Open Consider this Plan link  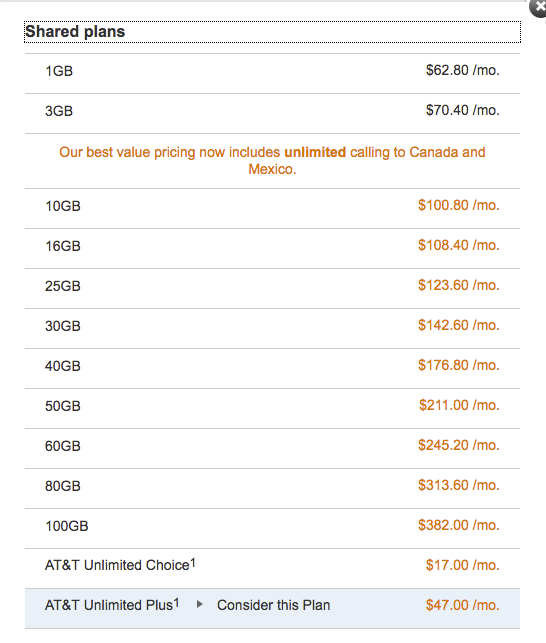(274, 605)
